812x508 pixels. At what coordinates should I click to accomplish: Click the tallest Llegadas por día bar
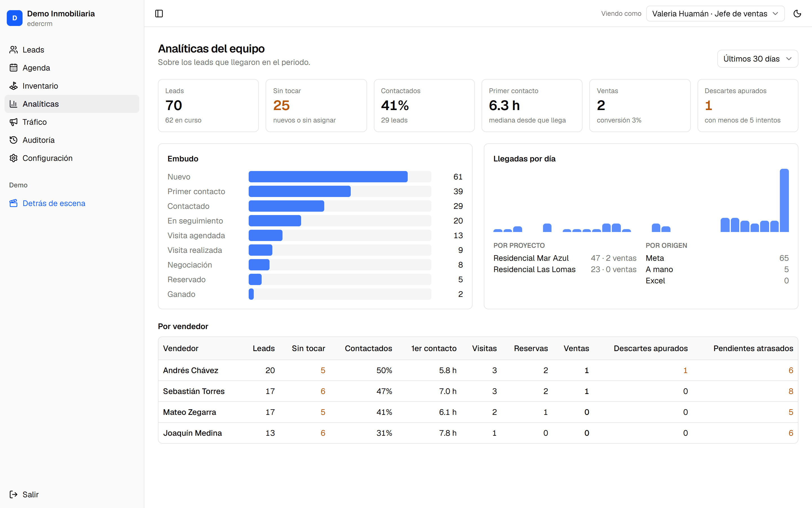pos(784,200)
